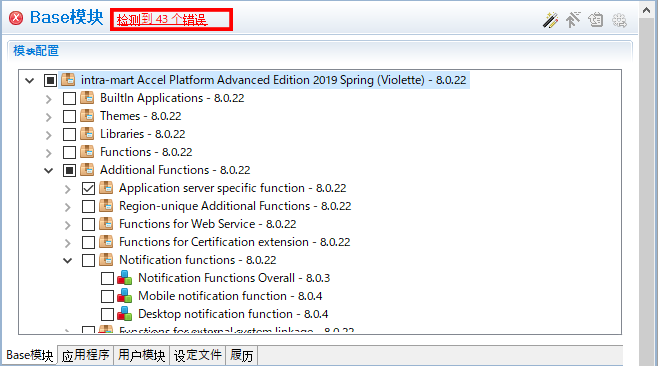Image resolution: width=658 pixels, height=366 pixels.
Task: Expand the Functions - 8.0.22 node
Action: click(49, 153)
